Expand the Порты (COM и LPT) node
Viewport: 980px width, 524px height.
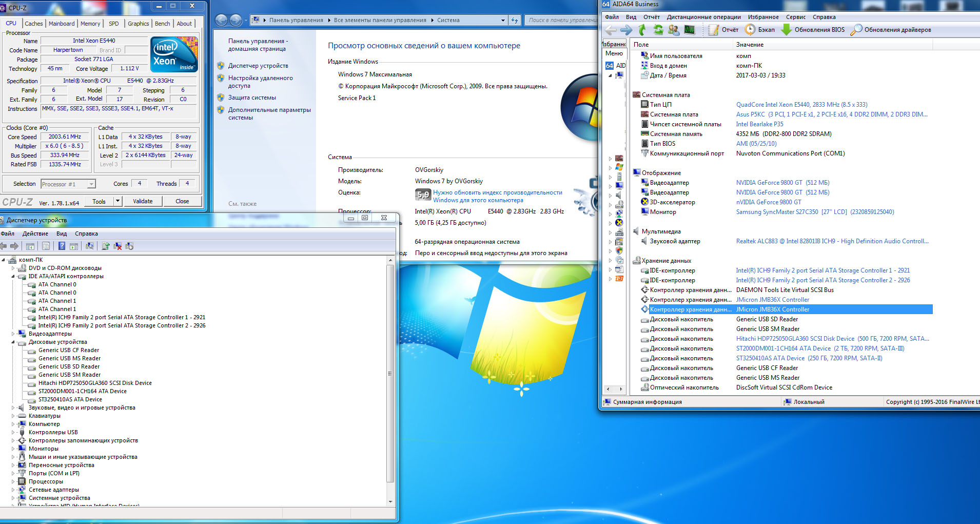14,473
